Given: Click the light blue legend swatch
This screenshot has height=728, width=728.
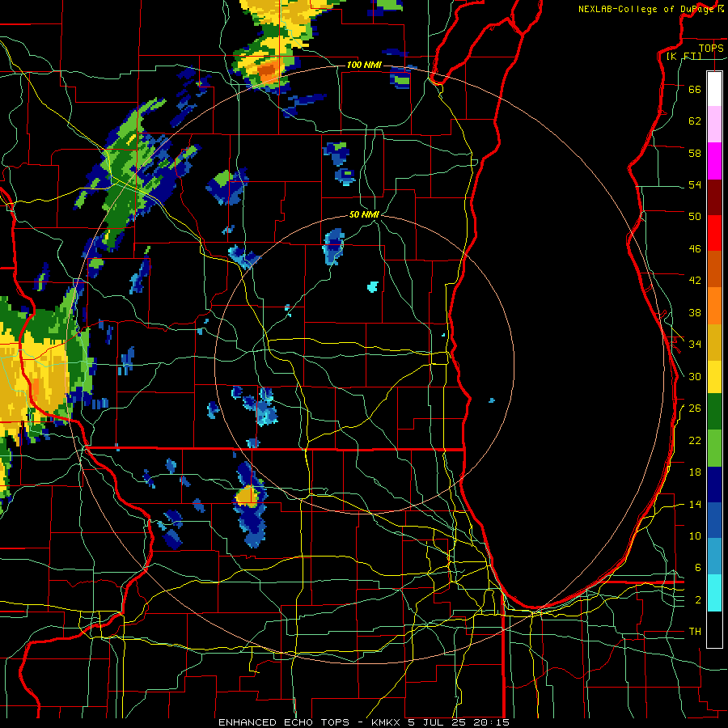Looking at the screenshot, I should pyautogui.click(x=714, y=557).
